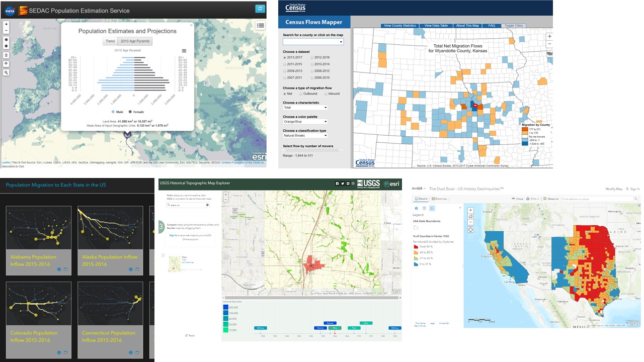Open the 'Choose a characteristic' Total dropdown
This screenshot has width=644, height=362.
[x=305, y=108]
